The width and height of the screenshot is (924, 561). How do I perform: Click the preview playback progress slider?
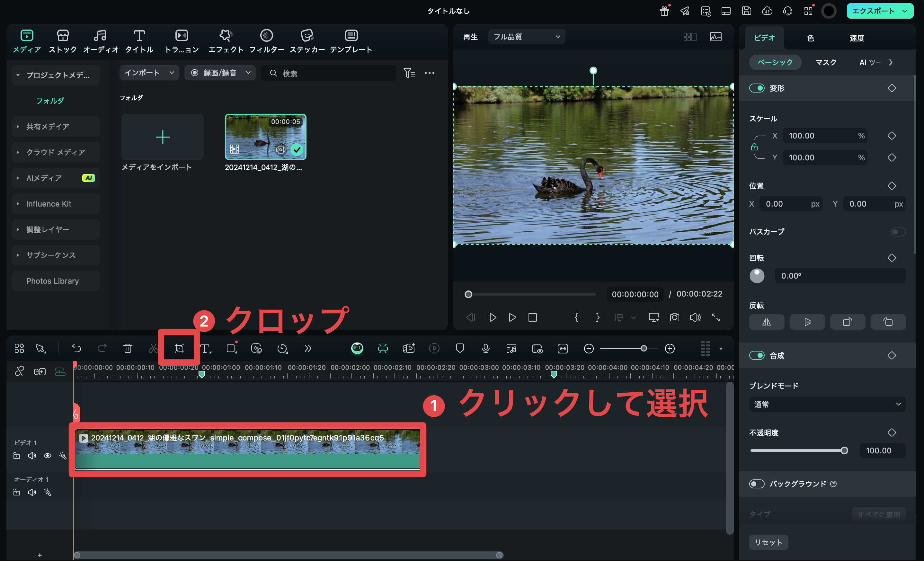529,294
